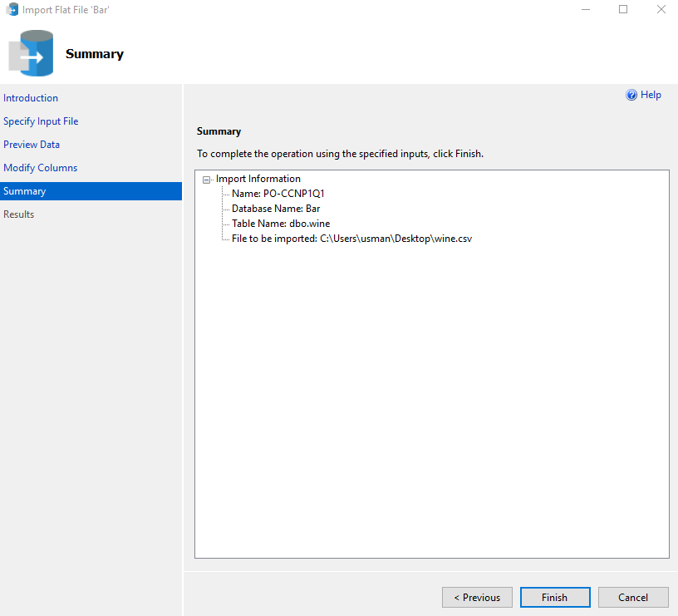Close the Import Flat File window
The image size is (678, 616).
click(x=661, y=9)
